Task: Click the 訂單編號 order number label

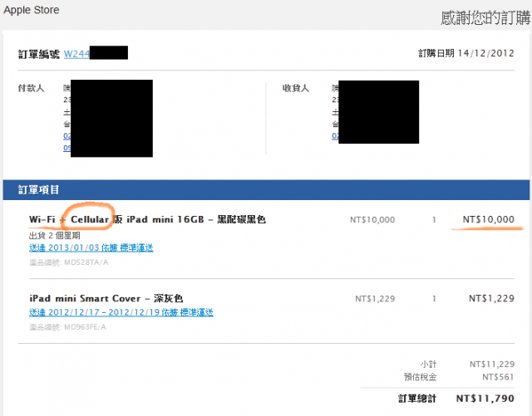Action: point(39,54)
